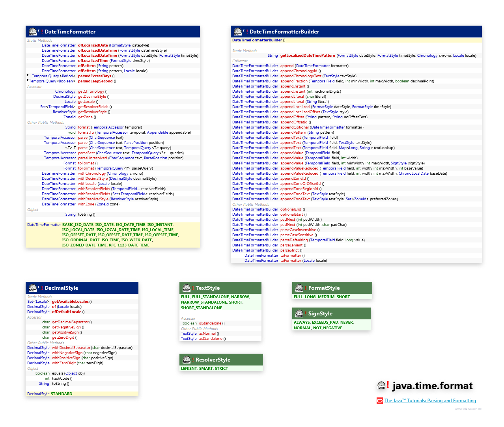This screenshot has height=427, width=504.
Task: Click the form icon on the TextStyle box
Action: click(187, 288)
